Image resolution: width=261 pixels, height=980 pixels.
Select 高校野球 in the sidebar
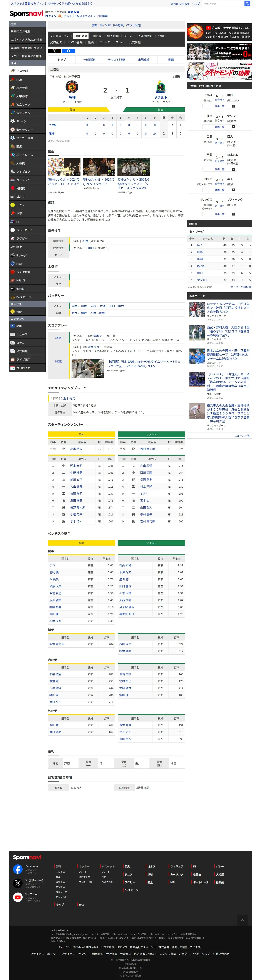pos(27,88)
